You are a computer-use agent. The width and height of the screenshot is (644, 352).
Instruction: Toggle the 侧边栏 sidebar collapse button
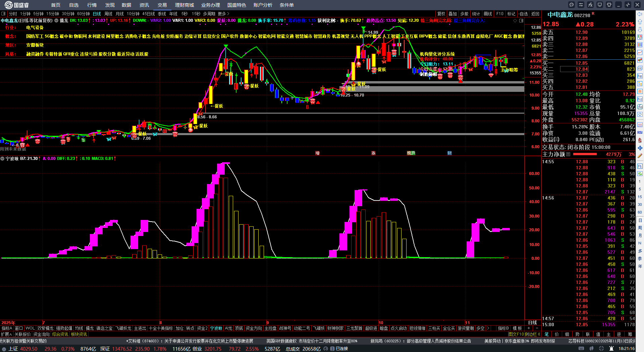533,334
